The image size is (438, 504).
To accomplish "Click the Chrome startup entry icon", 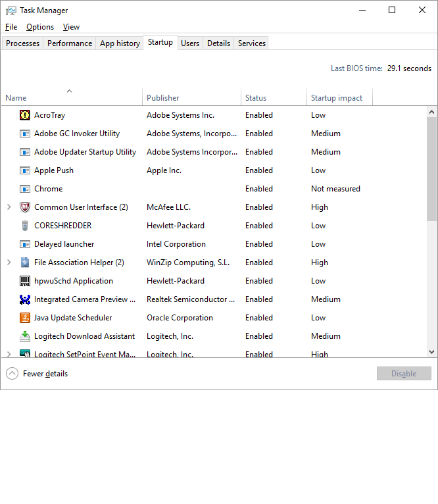I will (25, 189).
